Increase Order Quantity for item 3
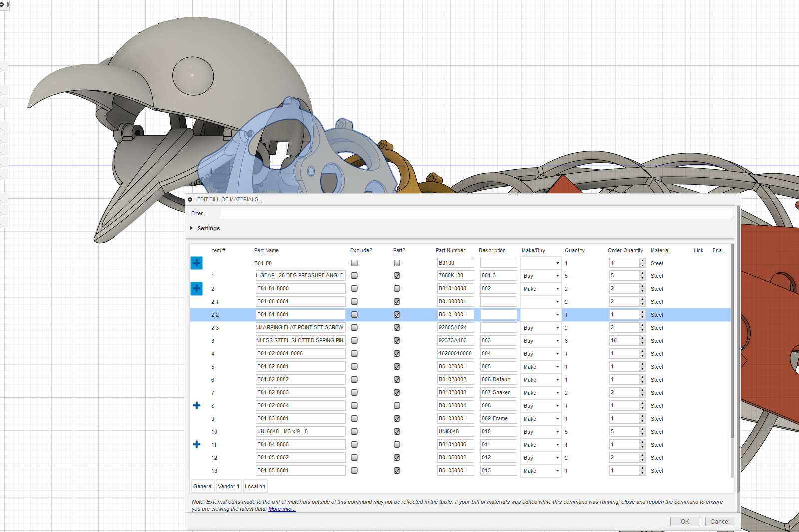 point(642,338)
